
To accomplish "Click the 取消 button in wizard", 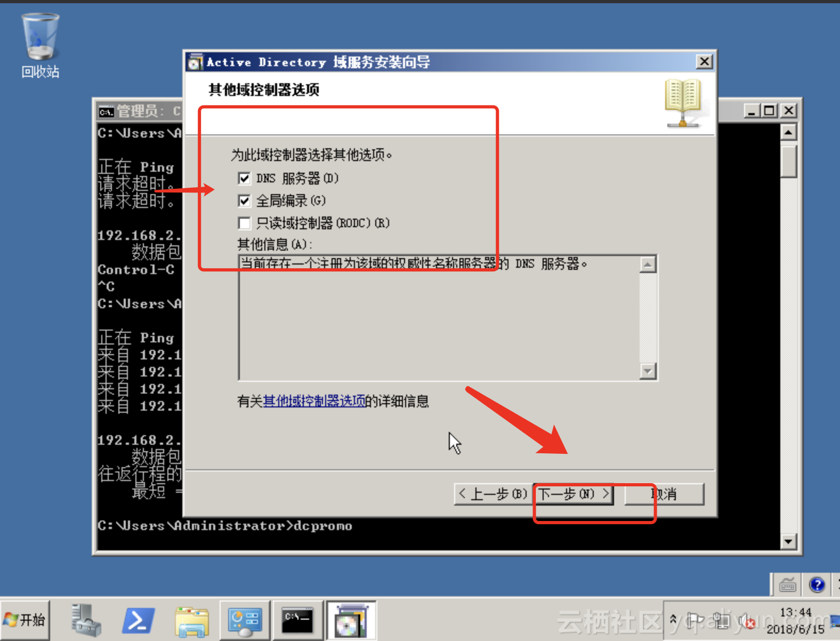I will pyautogui.click(x=664, y=494).
